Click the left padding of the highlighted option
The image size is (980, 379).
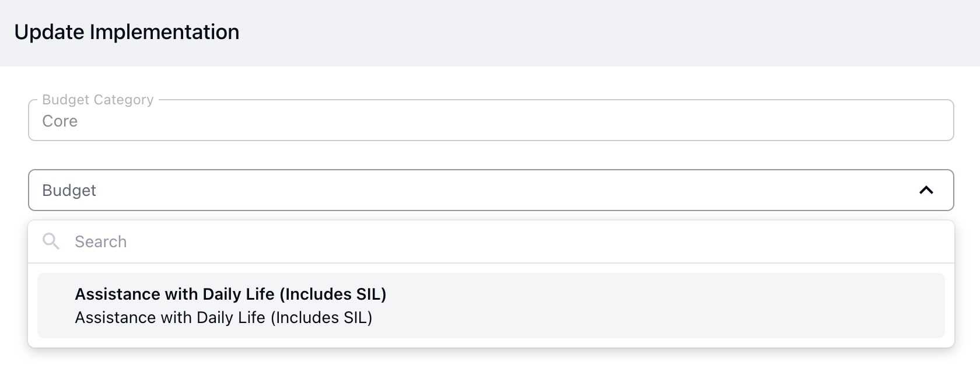pyautogui.click(x=56, y=306)
